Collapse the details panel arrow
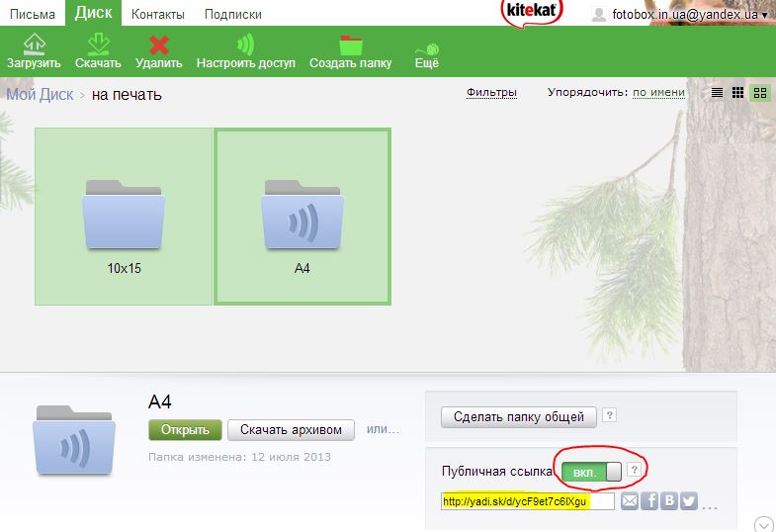 click(762, 524)
